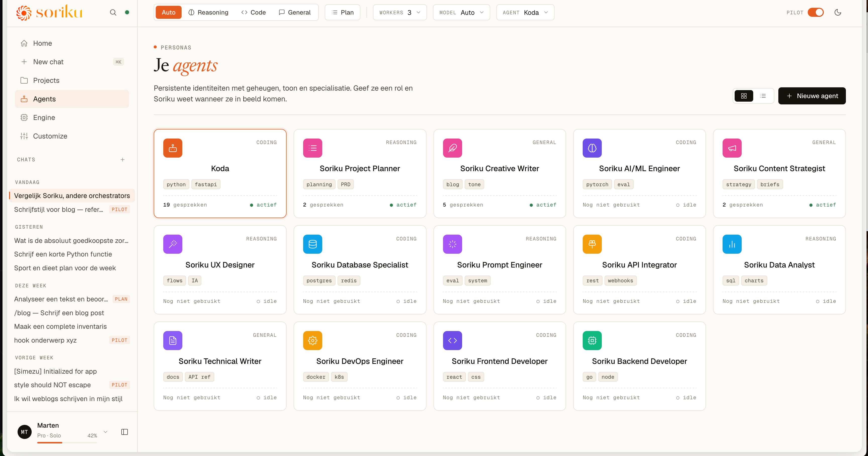Click Koda's orange robot icon
The height and width of the screenshot is (456, 868).
tap(173, 148)
